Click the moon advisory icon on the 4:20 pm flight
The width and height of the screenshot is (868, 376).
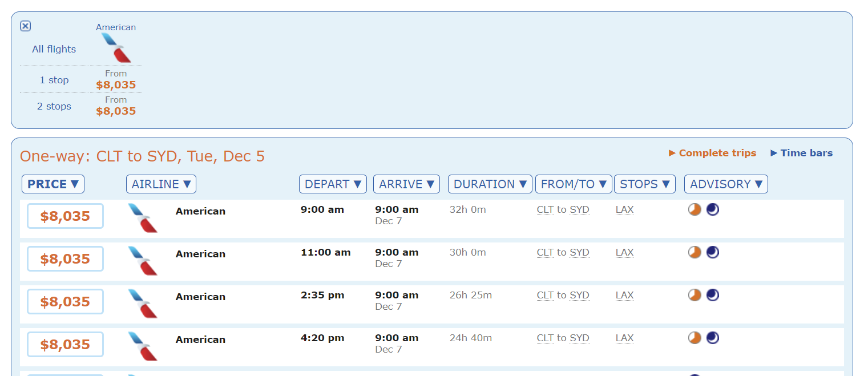pos(713,338)
